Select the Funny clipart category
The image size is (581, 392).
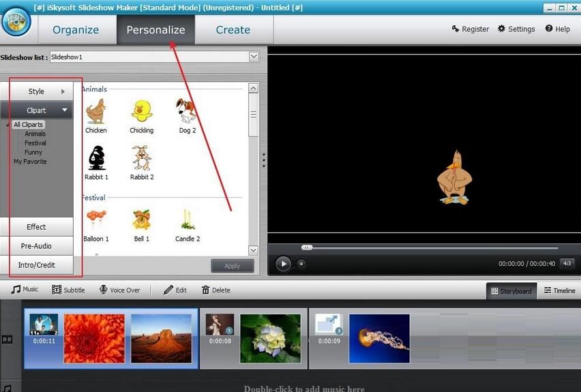[x=33, y=152]
